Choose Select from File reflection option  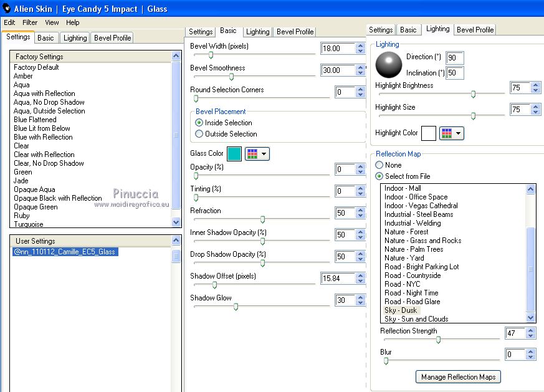(379, 176)
